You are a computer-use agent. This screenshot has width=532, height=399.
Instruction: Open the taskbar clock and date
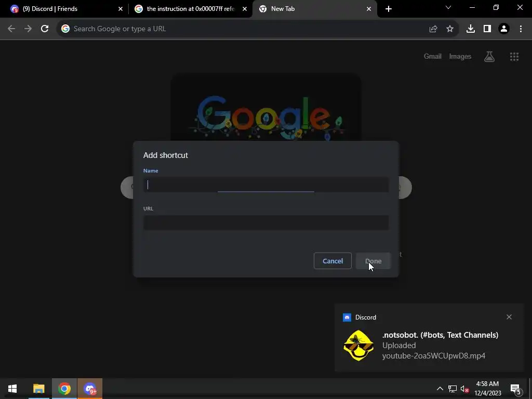[487, 389]
